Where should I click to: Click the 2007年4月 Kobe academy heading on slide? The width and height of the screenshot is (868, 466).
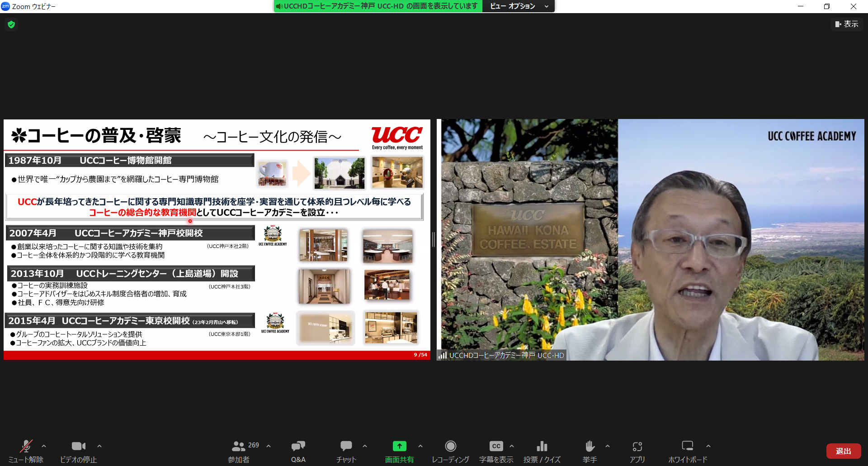[130, 233]
